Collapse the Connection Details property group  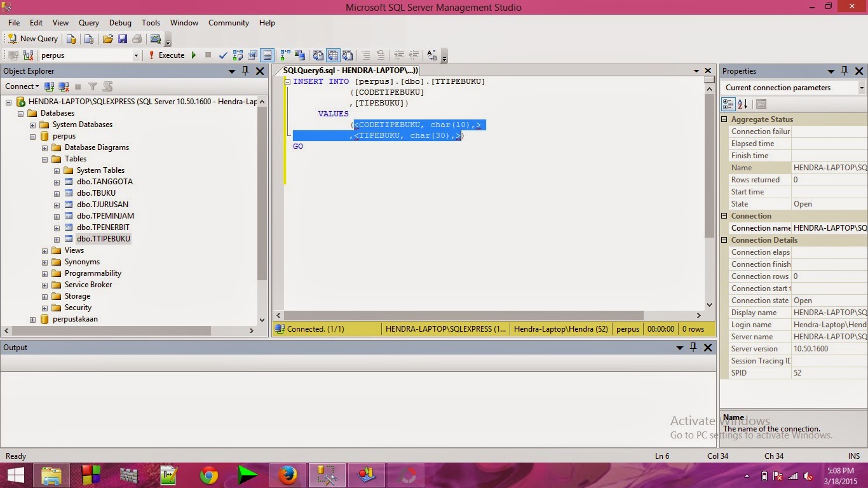(724, 240)
